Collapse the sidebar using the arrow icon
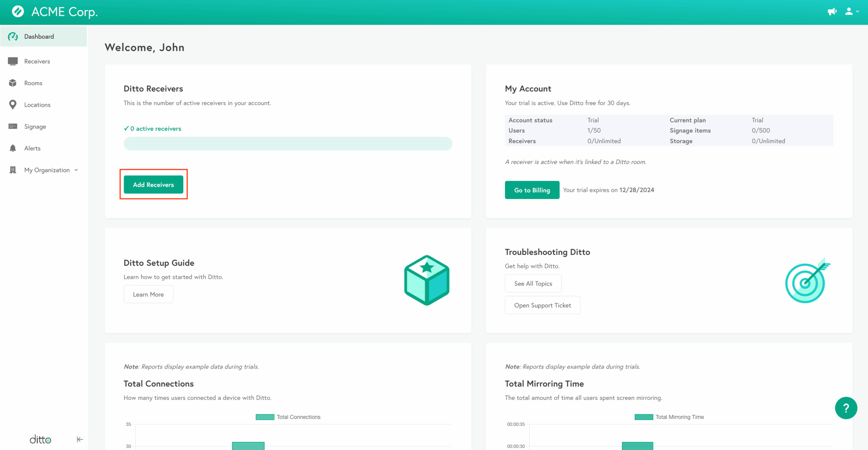 click(80, 439)
